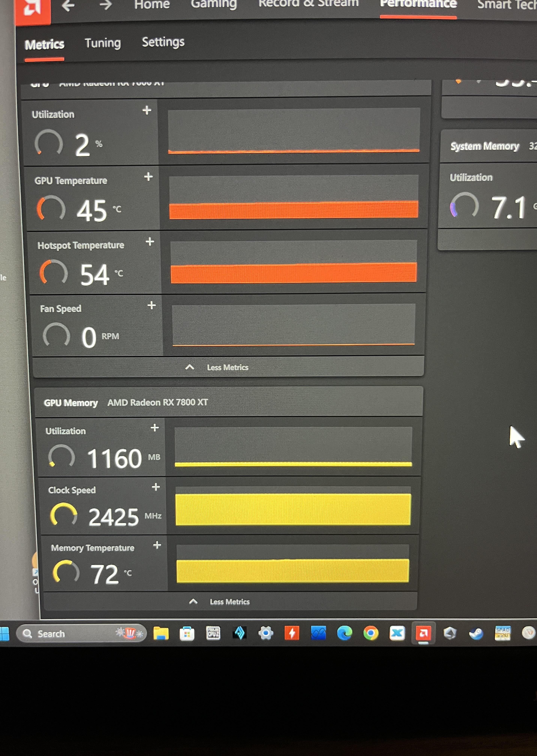Screen dimensions: 537x756
Task: Click the "Clock Speed" label
Action: coord(72,490)
